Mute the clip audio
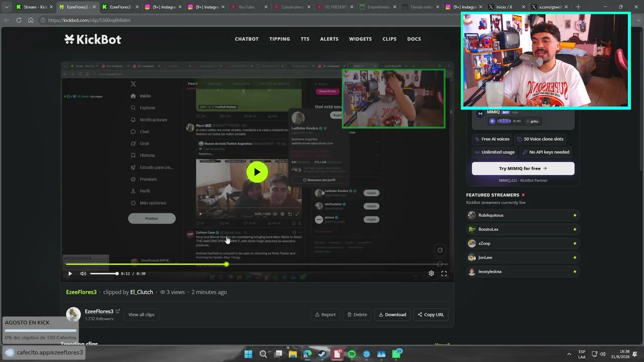 click(83, 274)
